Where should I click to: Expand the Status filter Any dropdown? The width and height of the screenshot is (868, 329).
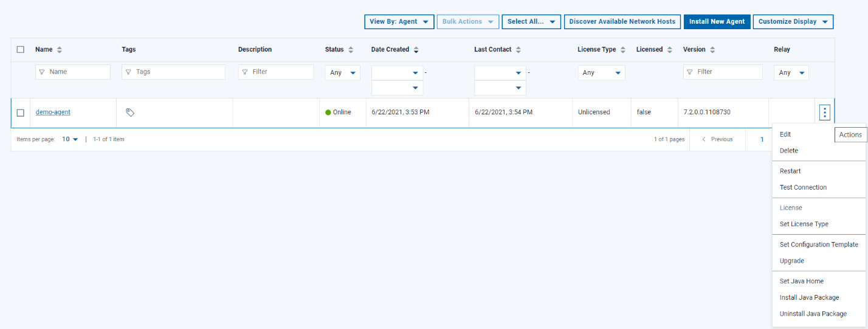(342, 73)
